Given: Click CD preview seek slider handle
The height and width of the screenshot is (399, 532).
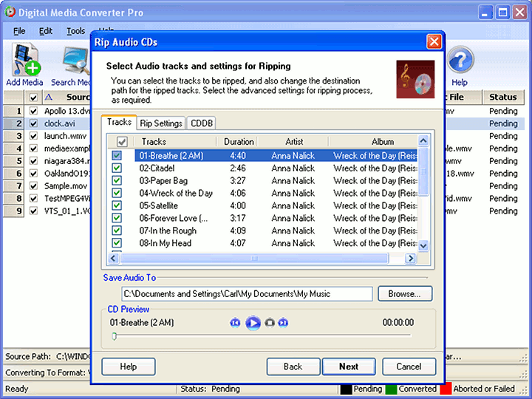Looking at the screenshot, I should 115,336.
